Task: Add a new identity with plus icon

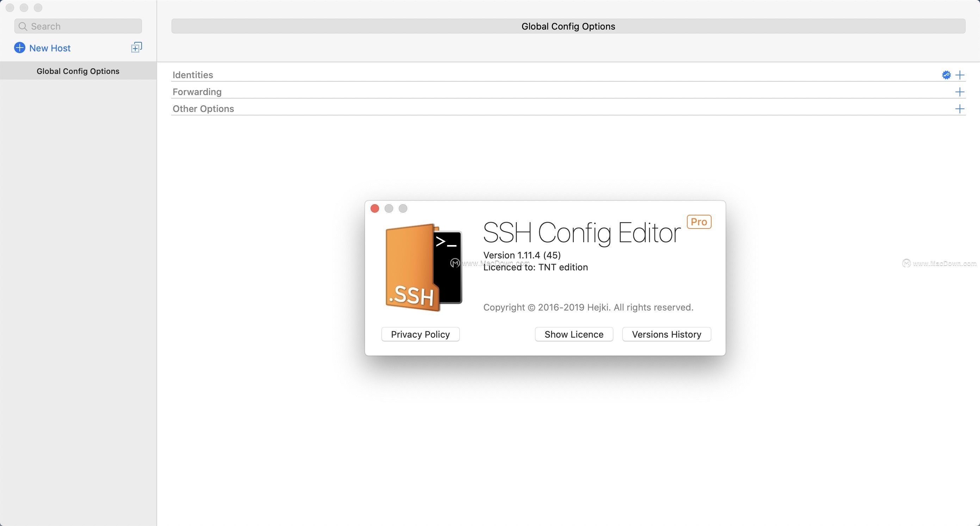Action: click(x=960, y=75)
